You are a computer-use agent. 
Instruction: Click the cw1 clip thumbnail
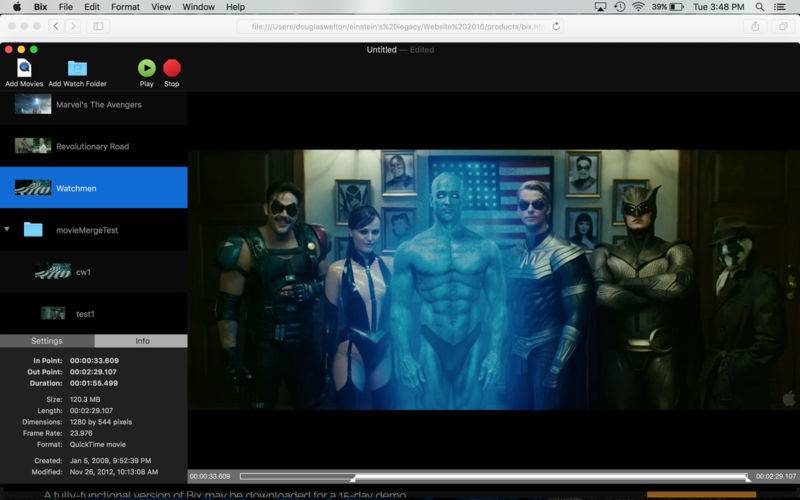(x=53, y=271)
